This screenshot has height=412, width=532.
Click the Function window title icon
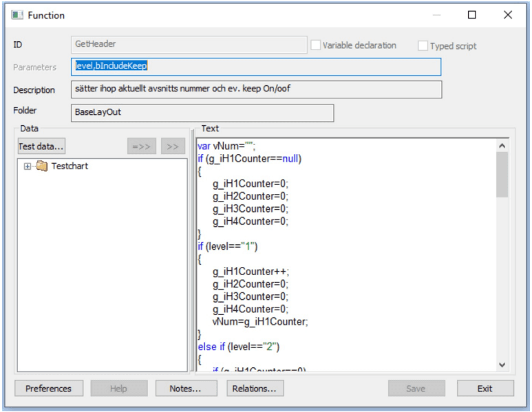pos(18,14)
